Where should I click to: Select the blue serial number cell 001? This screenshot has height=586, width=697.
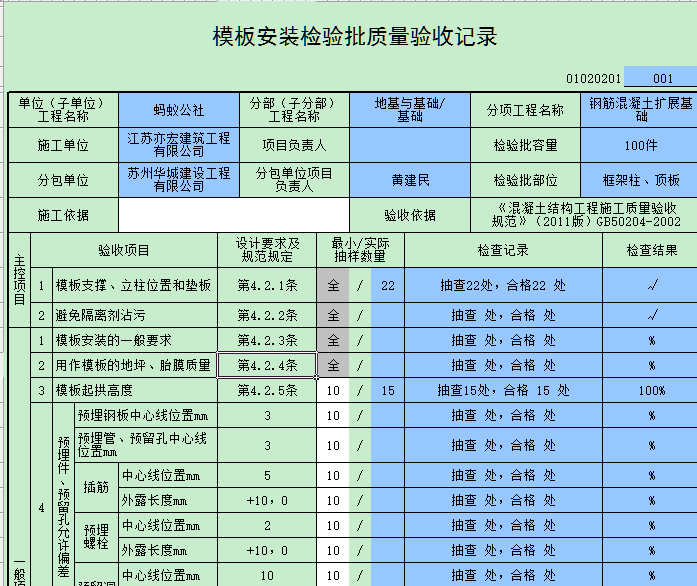pos(661,77)
